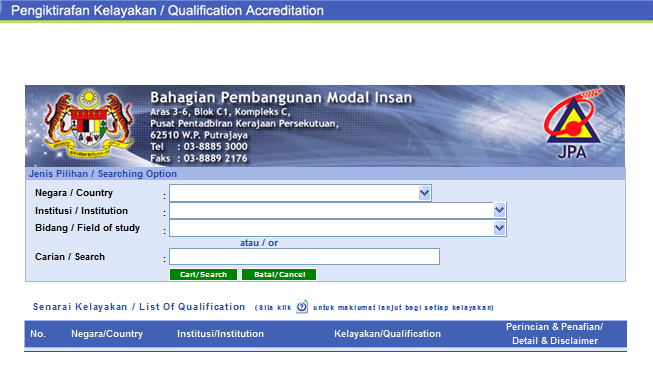The image size is (653, 371).
Task: Click the Faks : 03-8889 2176 text
Action: pyautogui.click(x=199, y=158)
